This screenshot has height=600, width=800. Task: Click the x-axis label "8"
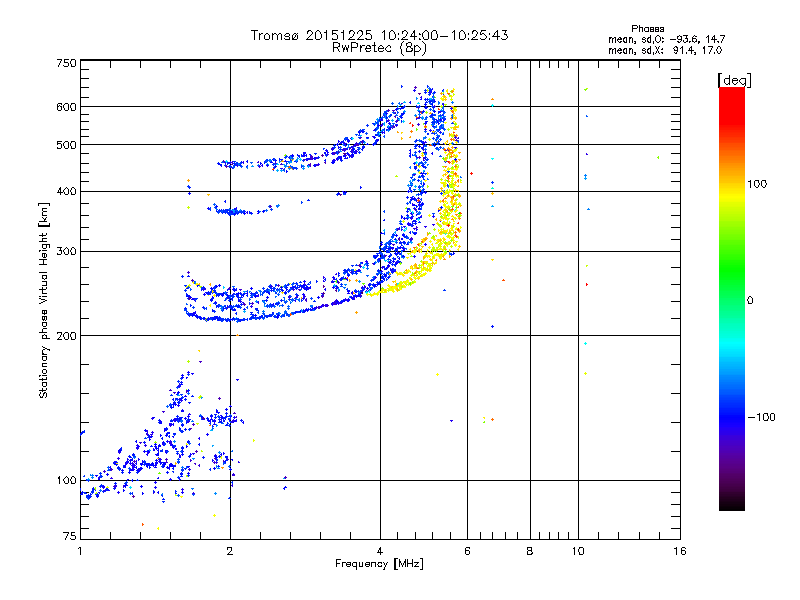530,551
